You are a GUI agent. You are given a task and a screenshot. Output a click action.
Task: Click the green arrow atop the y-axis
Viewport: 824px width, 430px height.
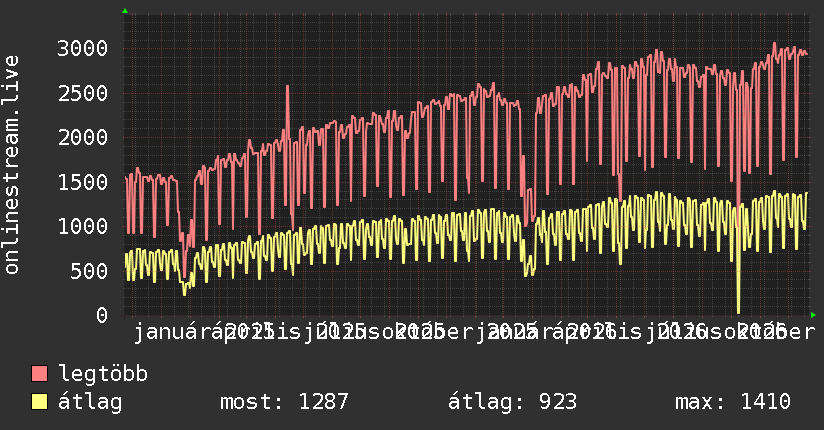tap(125, 11)
